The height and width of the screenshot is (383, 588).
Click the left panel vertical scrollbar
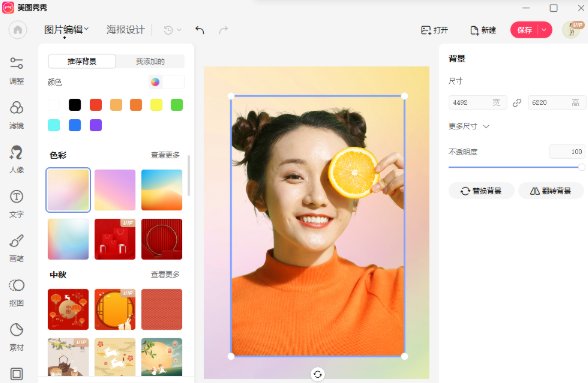pos(189,176)
